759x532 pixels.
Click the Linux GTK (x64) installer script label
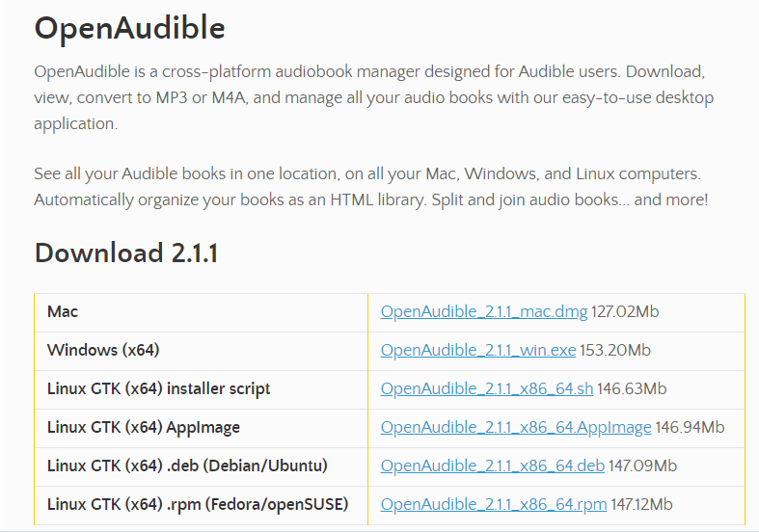(x=158, y=389)
